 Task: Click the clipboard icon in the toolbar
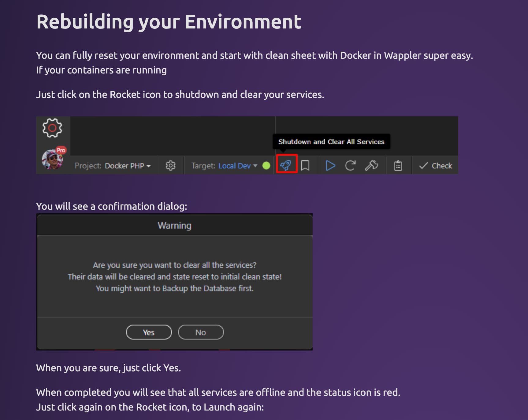[398, 166]
